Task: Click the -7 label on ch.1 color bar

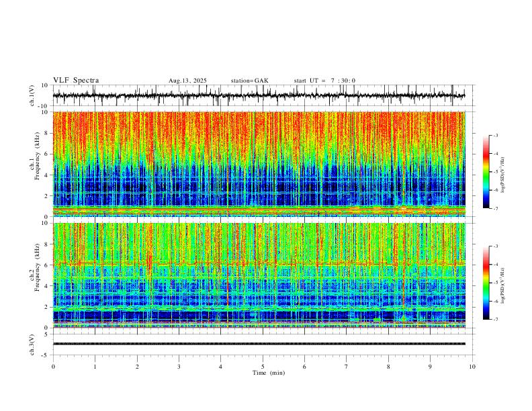Action: point(496,208)
